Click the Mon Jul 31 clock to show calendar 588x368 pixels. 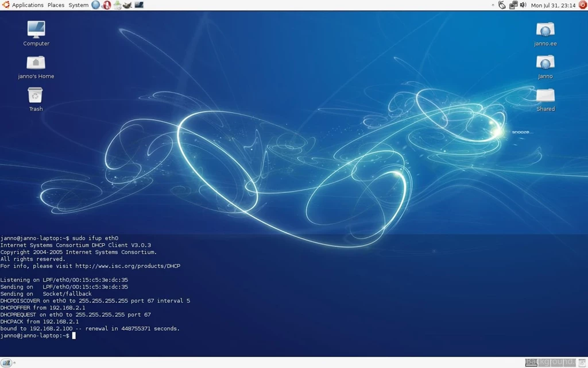(x=553, y=5)
